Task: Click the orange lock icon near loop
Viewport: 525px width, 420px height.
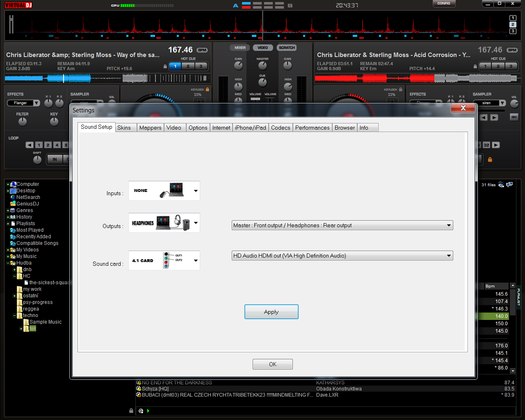Action: point(490,160)
